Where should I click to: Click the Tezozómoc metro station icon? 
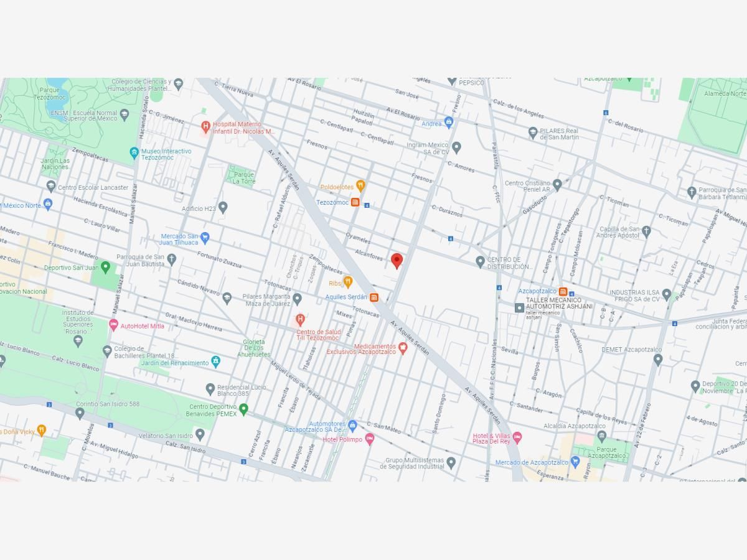tap(355, 202)
